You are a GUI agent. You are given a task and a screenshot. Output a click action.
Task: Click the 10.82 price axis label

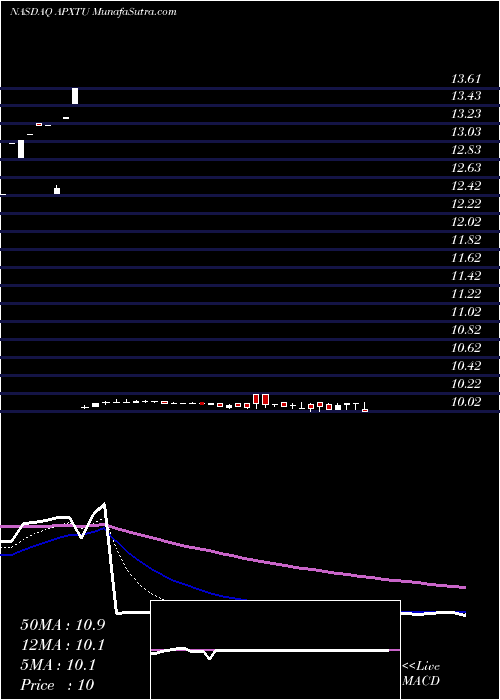[466, 329]
